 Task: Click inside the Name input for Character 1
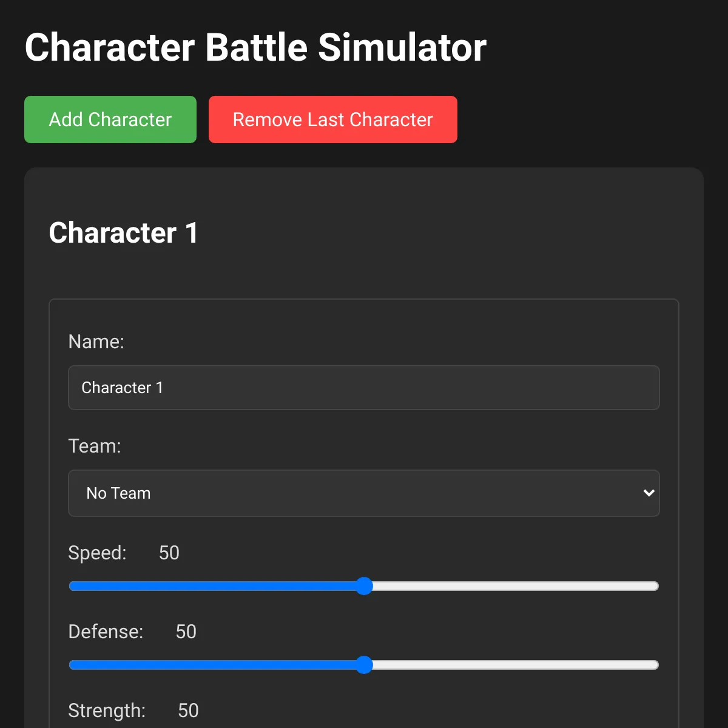(364, 388)
